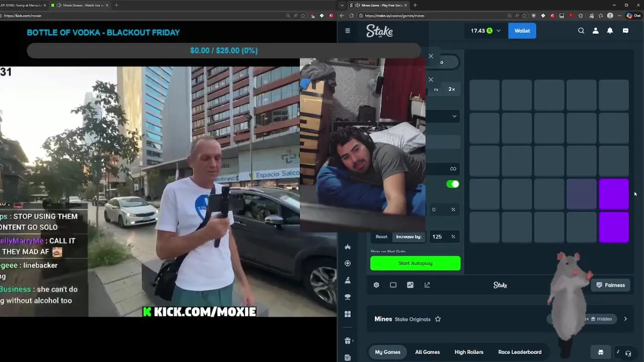Select the light purple highlighted tile
This screenshot has width=644, height=362.
(x=582, y=194)
